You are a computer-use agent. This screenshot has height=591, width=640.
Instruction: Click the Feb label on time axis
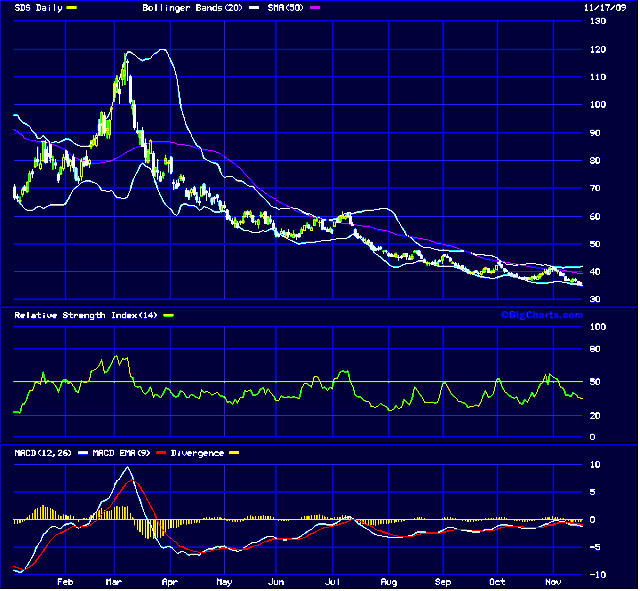click(x=64, y=581)
